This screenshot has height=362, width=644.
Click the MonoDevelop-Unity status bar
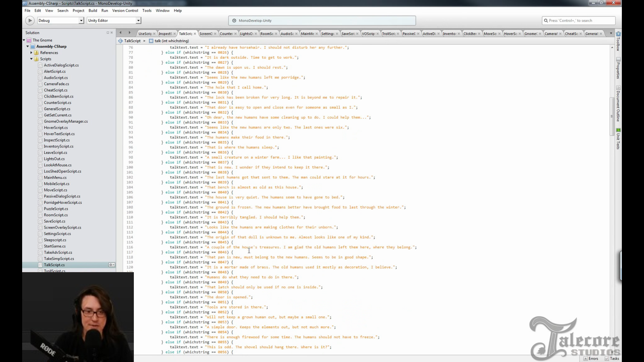pos(322,20)
